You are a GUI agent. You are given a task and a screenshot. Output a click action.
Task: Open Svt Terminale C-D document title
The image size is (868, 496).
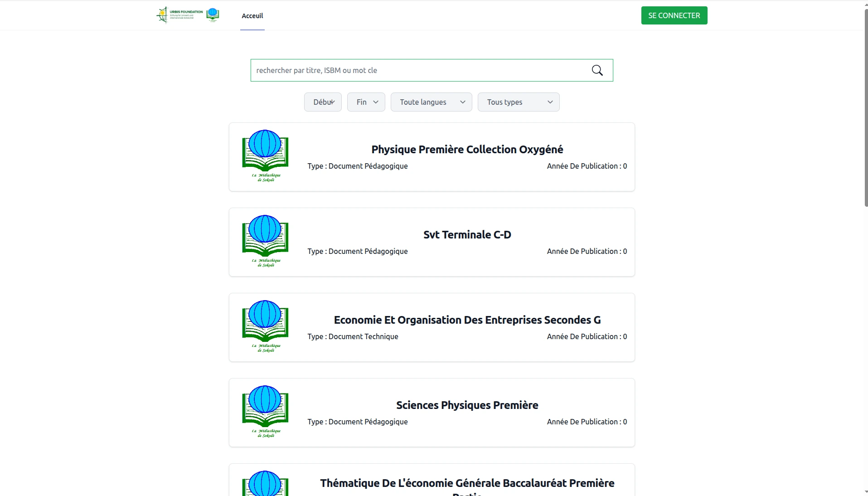click(467, 235)
